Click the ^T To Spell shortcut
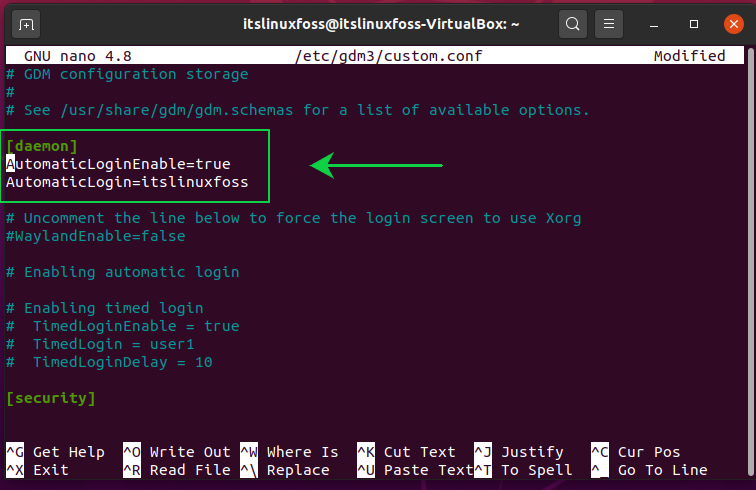756x490 pixels. tap(523, 470)
